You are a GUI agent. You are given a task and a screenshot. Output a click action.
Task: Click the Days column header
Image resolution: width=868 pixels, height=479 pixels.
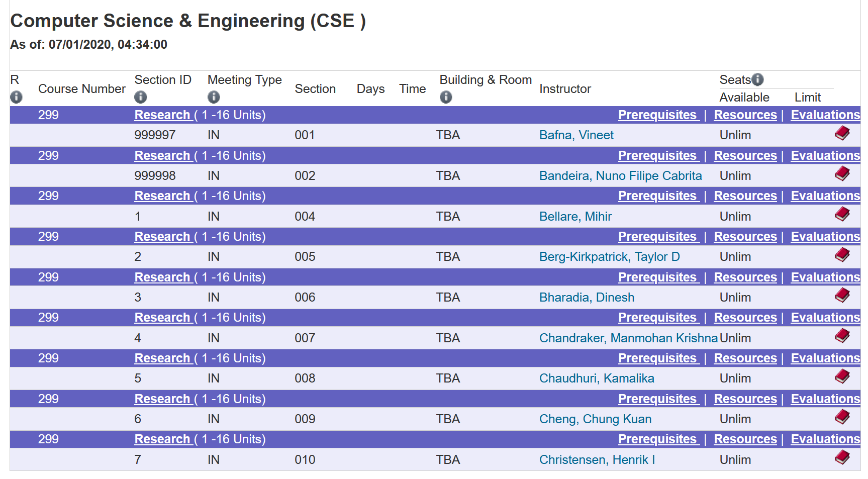[x=371, y=89]
